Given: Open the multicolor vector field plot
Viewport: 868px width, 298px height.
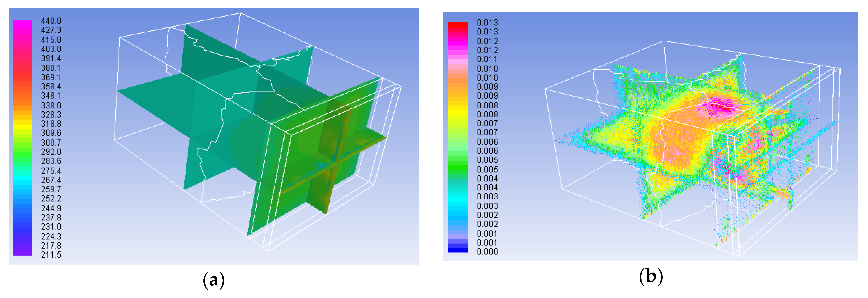Looking at the screenshot, I should [692, 149].
